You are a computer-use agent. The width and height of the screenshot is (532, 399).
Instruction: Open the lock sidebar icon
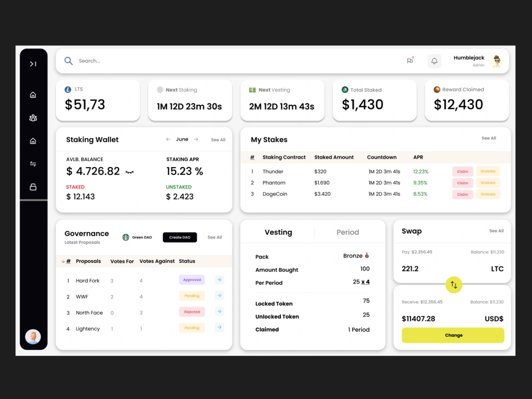coord(33,187)
